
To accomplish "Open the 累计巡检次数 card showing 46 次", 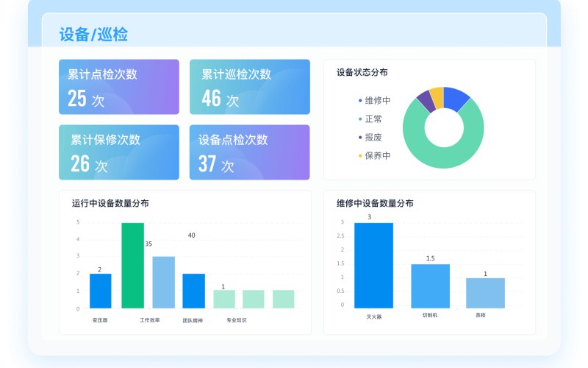I will point(250,87).
